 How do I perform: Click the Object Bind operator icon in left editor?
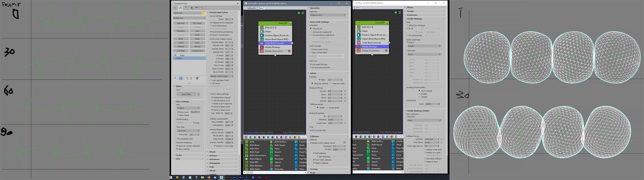click(262, 39)
